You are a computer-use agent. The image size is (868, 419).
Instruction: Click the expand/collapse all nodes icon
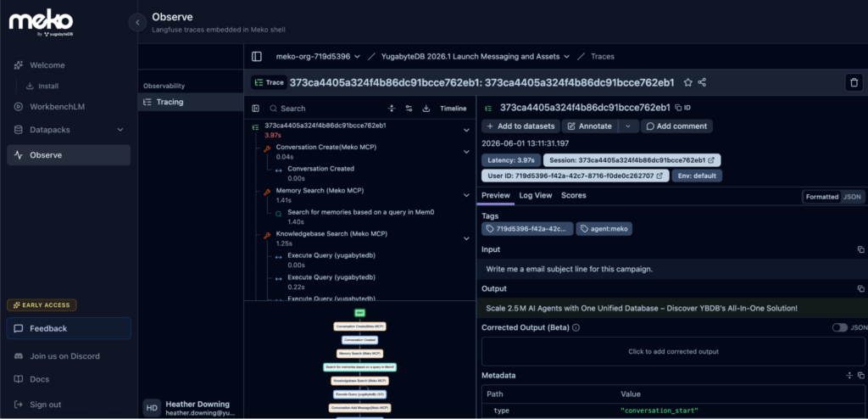(x=392, y=109)
